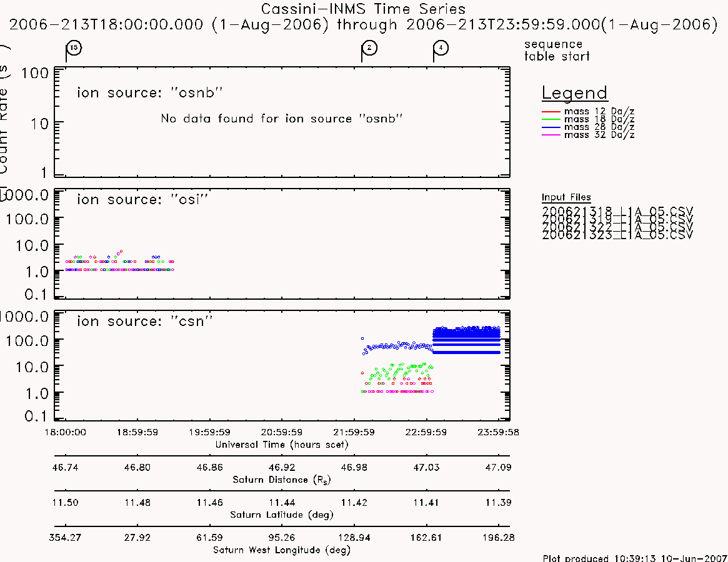Click the "Input Files" heading
This screenshot has width=728, height=562.
click(566, 197)
